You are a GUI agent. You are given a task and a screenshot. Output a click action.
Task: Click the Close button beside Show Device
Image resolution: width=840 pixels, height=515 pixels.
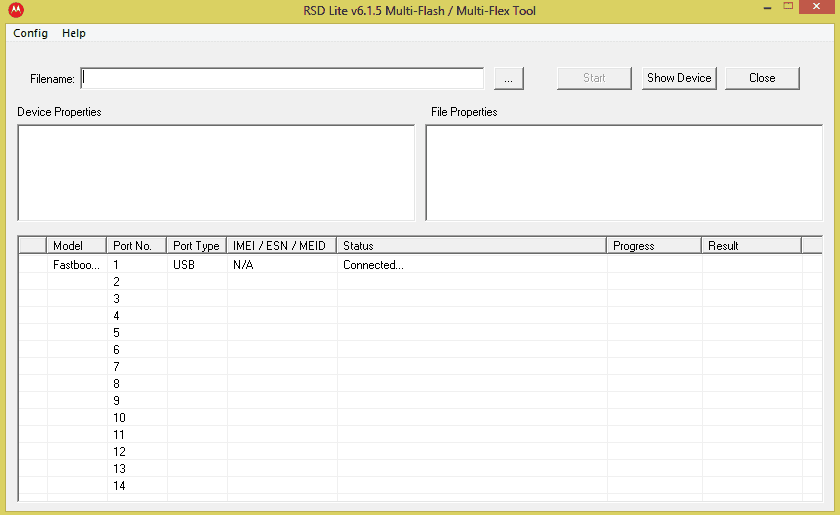tap(762, 78)
